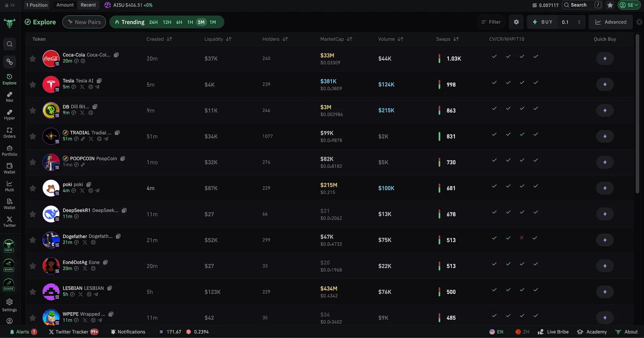Sort the table by Liquidity

[x=218, y=39]
